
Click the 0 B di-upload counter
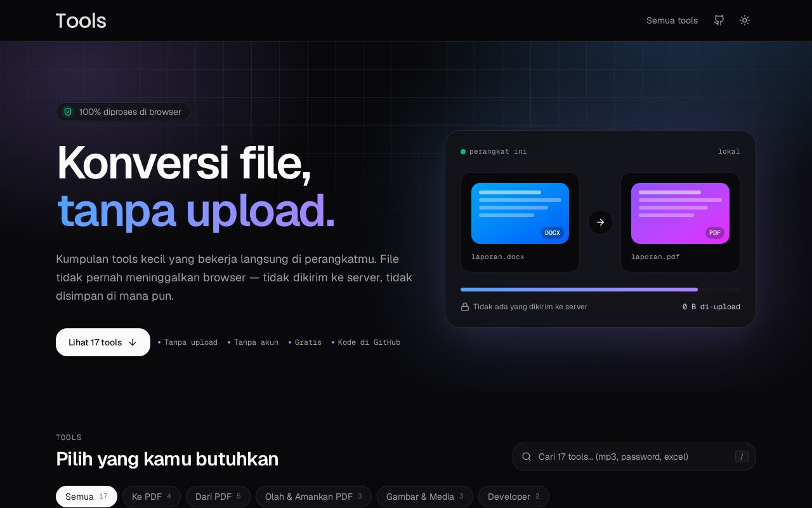[x=711, y=307]
